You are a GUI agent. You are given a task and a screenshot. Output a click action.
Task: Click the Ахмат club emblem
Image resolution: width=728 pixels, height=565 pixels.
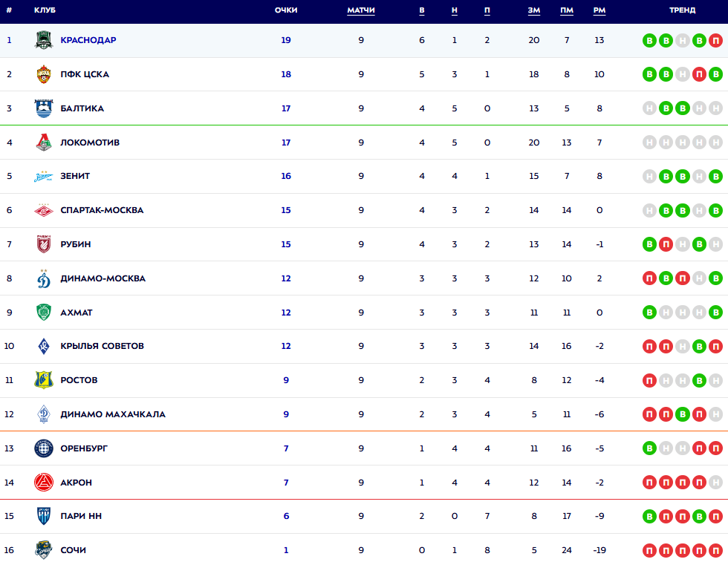click(44, 313)
